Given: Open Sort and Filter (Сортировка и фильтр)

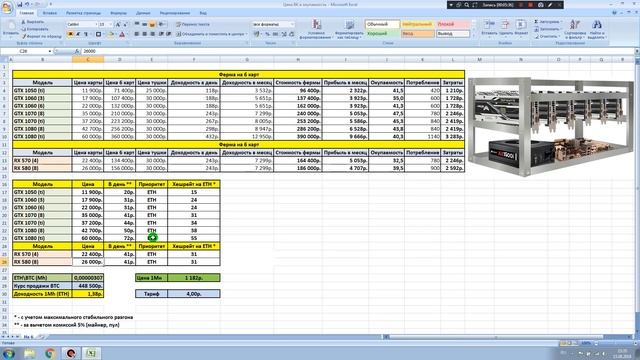Looking at the screenshot, I should click(575, 29).
